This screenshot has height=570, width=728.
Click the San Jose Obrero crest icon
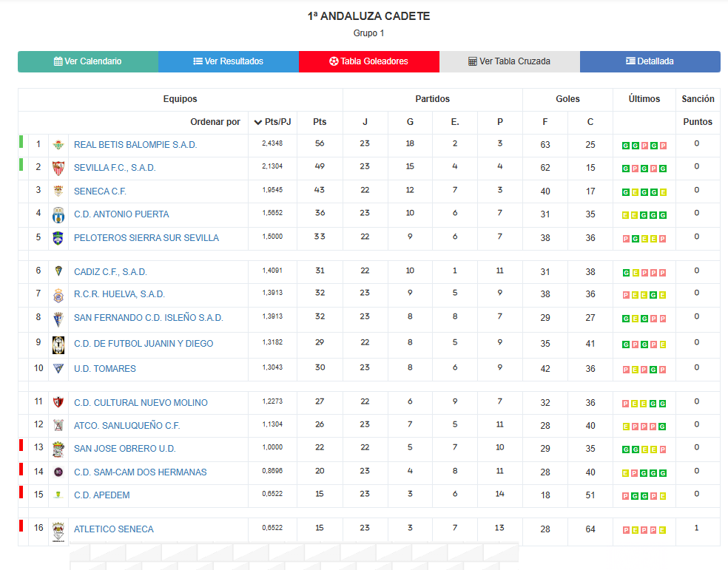point(58,449)
